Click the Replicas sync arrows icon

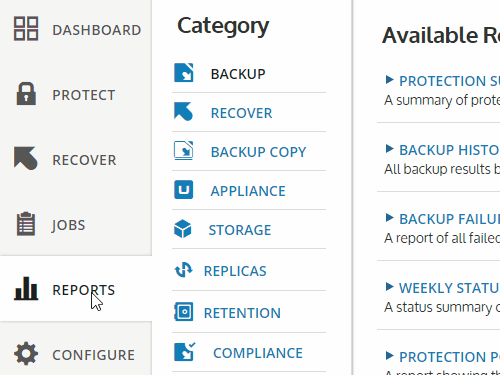(x=183, y=270)
